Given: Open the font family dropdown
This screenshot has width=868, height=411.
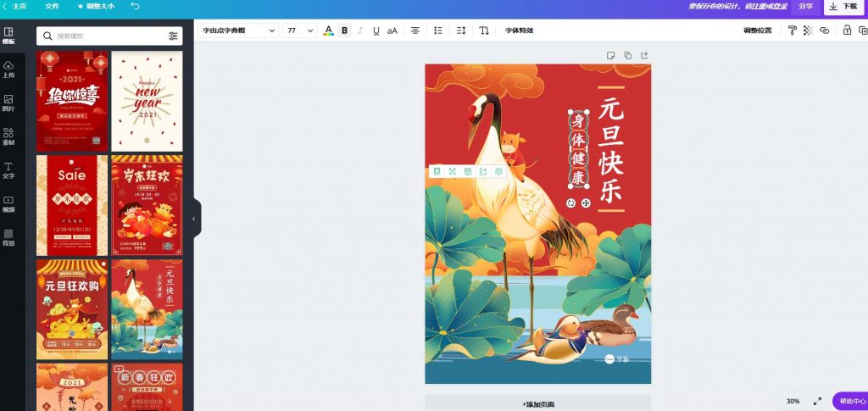Looking at the screenshot, I should point(237,31).
